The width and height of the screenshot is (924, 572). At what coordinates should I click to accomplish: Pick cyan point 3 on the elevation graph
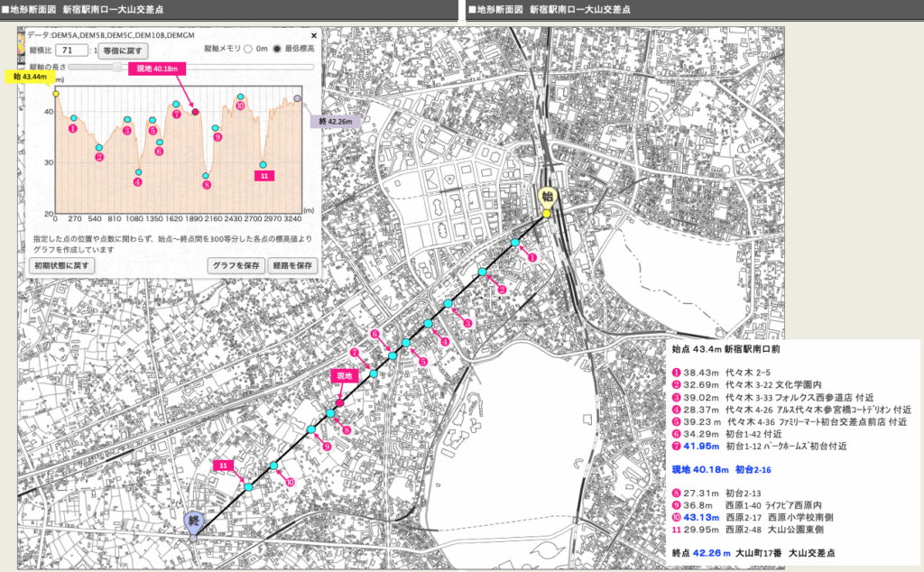coord(127,120)
